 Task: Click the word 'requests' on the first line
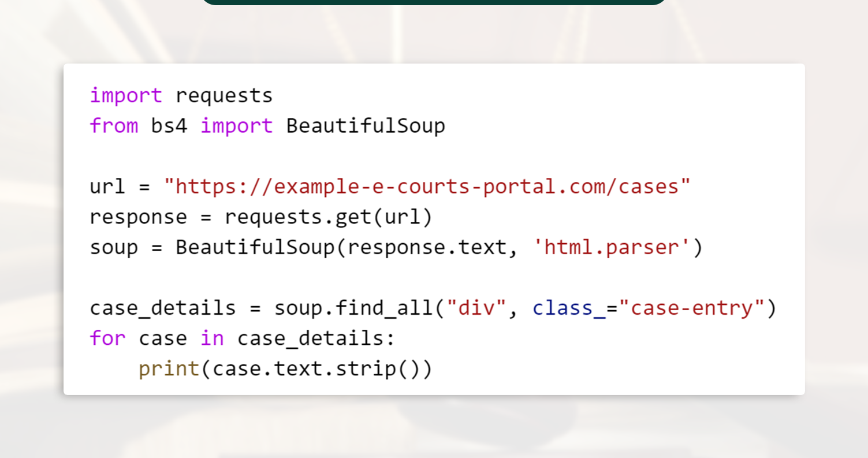tap(223, 95)
